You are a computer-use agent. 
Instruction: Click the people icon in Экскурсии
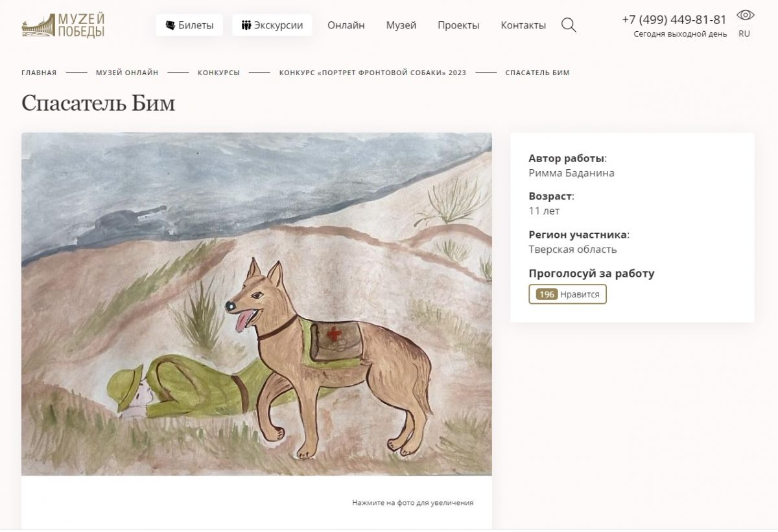click(x=246, y=25)
